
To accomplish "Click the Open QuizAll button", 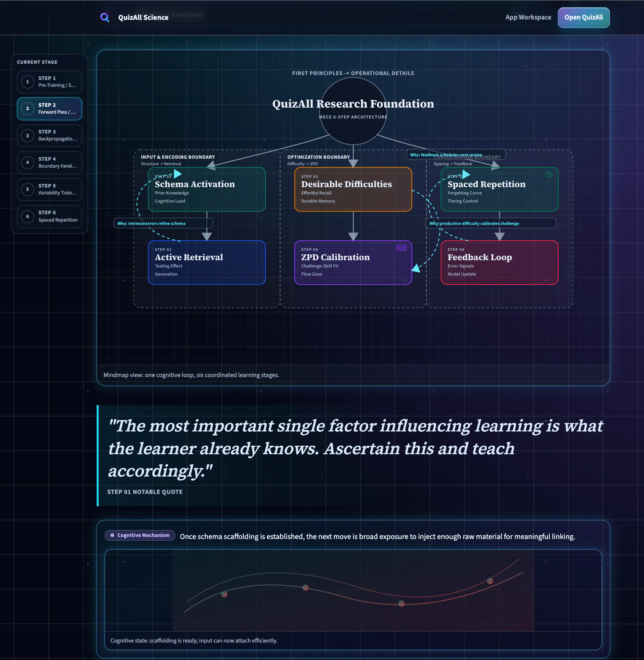I will [x=583, y=17].
